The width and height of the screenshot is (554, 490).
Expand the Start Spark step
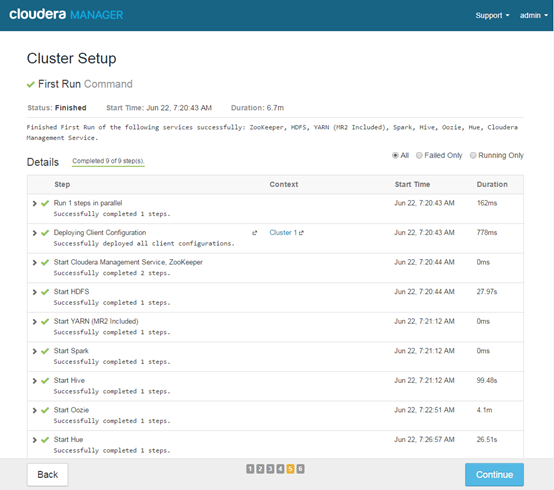35,351
